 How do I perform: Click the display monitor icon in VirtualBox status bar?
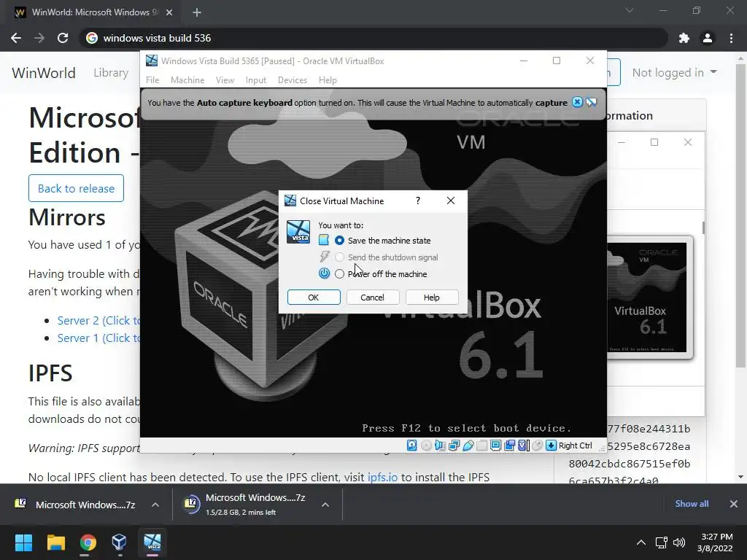pyautogui.click(x=495, y=446)
